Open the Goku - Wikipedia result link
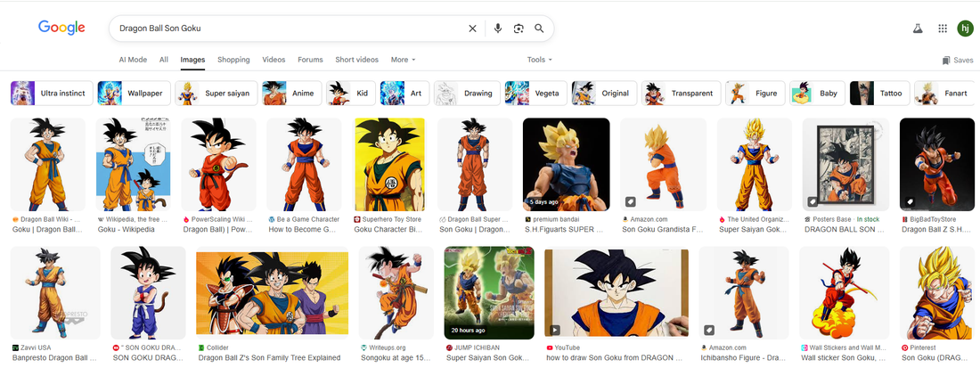This screenshot has height=368, width=980. [x=126, y=229]
